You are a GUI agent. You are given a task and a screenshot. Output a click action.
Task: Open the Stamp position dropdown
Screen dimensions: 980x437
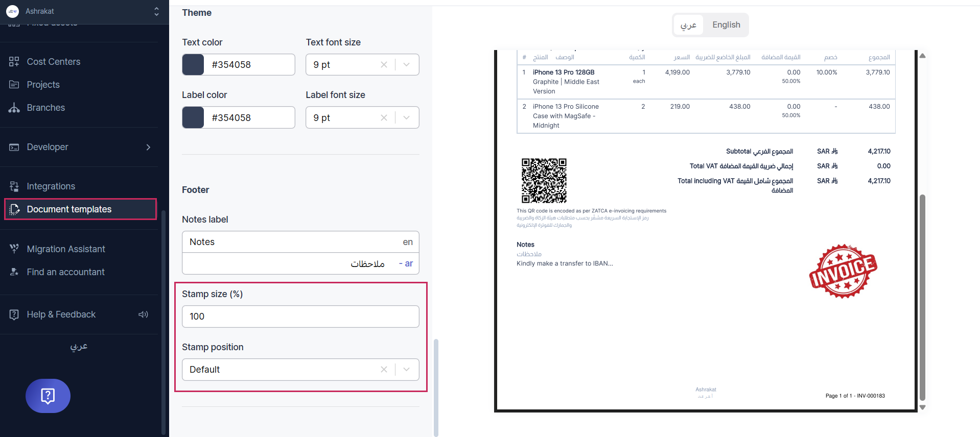[x=407, y=370]
